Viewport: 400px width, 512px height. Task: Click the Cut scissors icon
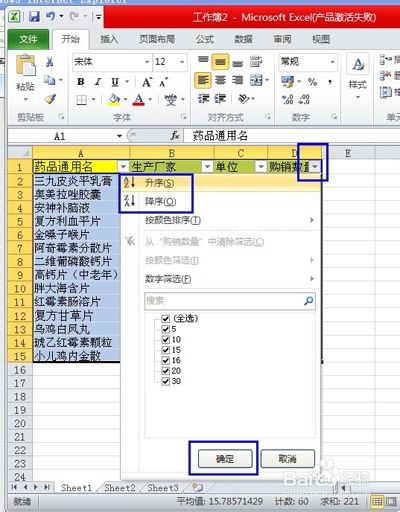(x=49, y=62)
